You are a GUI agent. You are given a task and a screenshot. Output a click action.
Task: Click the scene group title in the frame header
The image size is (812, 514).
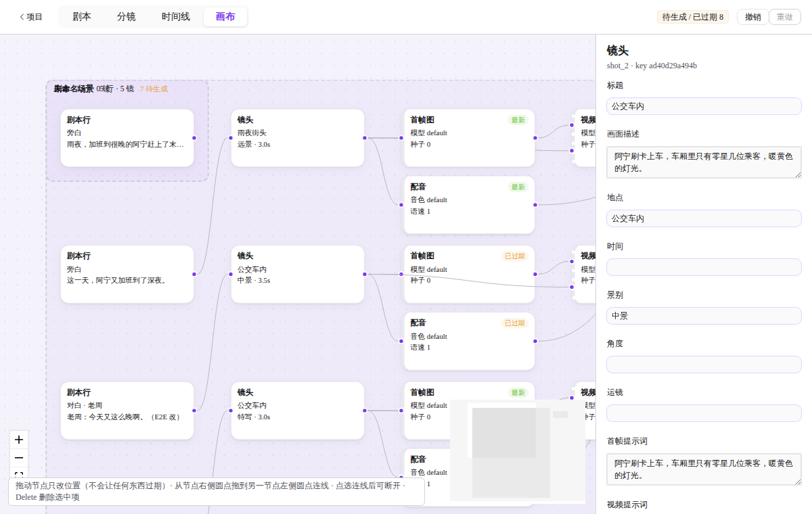(74, 89)
